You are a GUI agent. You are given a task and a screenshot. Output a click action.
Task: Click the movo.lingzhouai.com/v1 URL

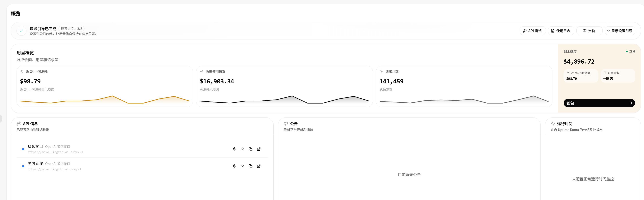(x=54, y=169)
